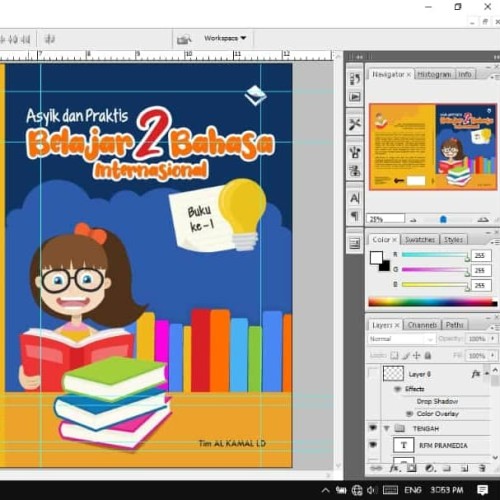
Task: Click the ENG language indicator in taskbar
Action: [413, 490]
